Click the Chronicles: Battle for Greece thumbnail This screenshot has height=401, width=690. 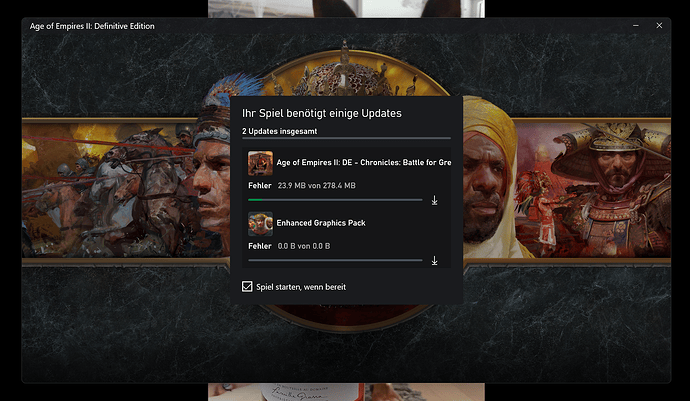click(x=260, y=163)
